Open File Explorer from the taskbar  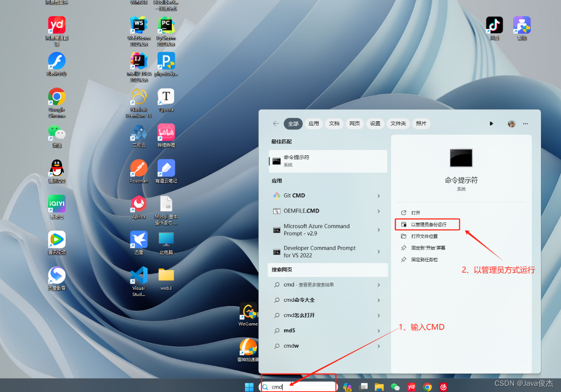(x=379, y=387)
